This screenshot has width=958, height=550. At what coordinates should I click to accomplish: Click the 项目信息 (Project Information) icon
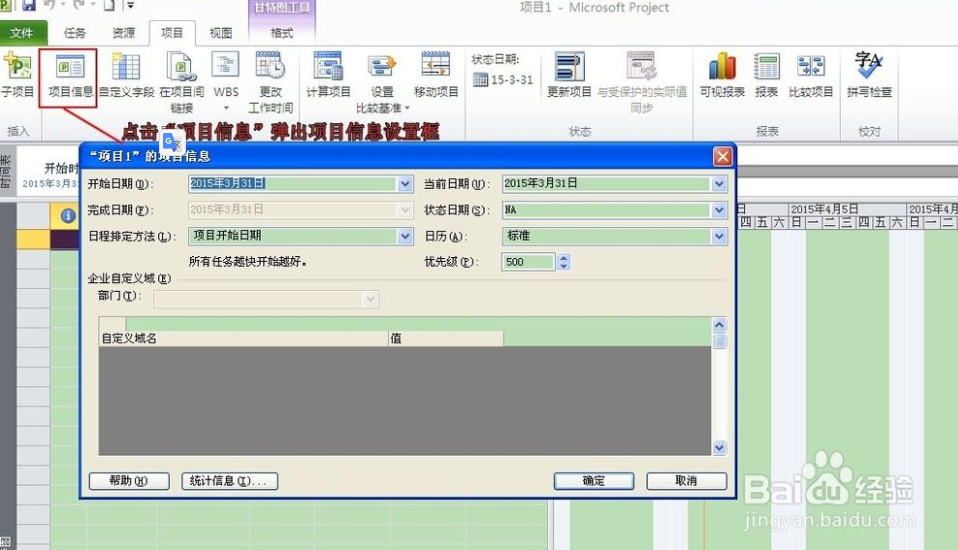coord(69,77)
